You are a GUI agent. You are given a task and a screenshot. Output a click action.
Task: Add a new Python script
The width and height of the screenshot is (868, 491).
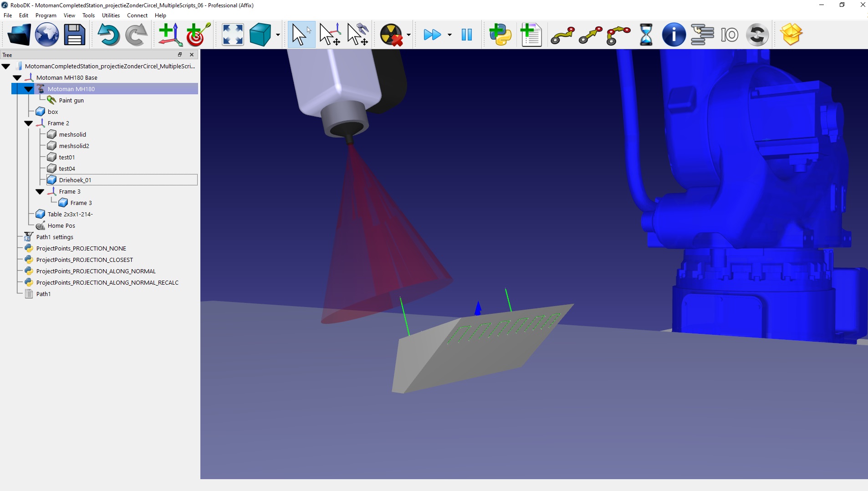[500, 35]
